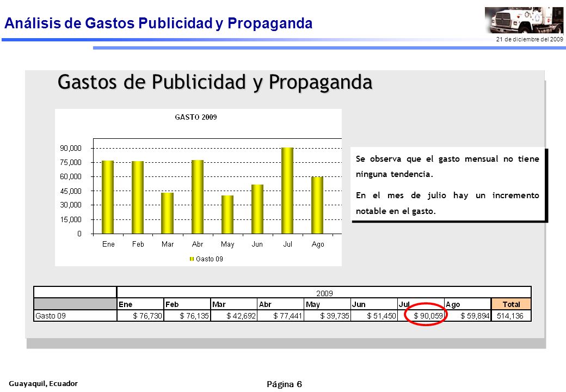Screen dimensions: 566x392
Task: Click the 'Gasto 09' row label
Action: tap(75, 316)
